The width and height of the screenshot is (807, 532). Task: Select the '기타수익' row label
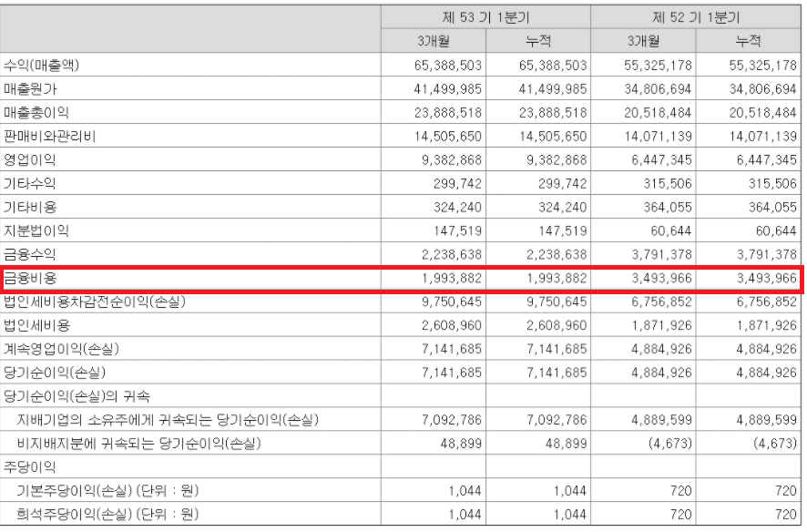29,184
